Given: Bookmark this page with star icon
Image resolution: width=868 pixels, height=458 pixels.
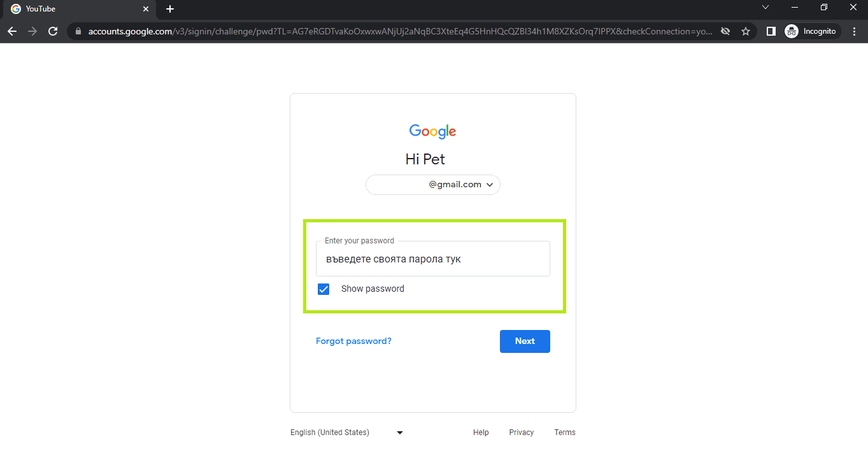Looking at the screenshot, I should 746,31.
